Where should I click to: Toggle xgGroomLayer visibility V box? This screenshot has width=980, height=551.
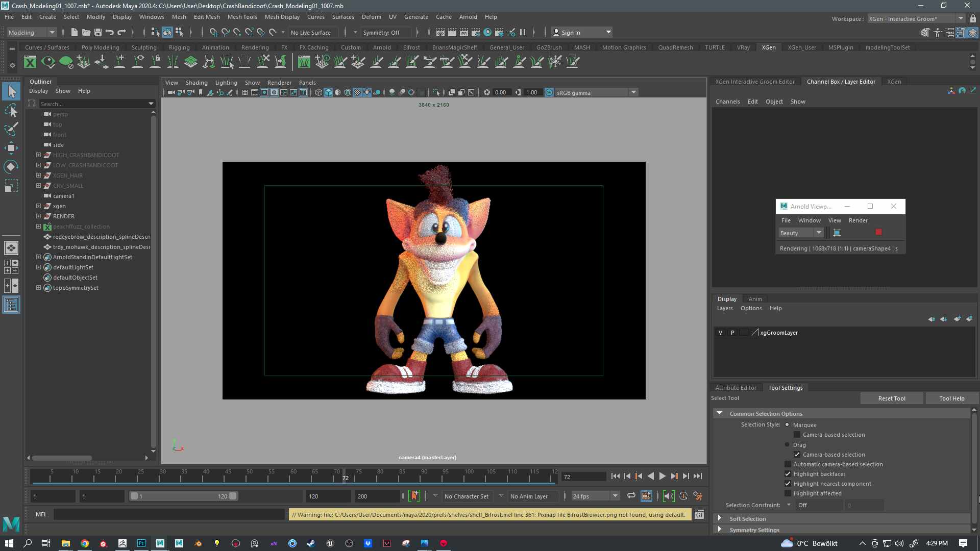pyautogui.click(x=720, y=333)
